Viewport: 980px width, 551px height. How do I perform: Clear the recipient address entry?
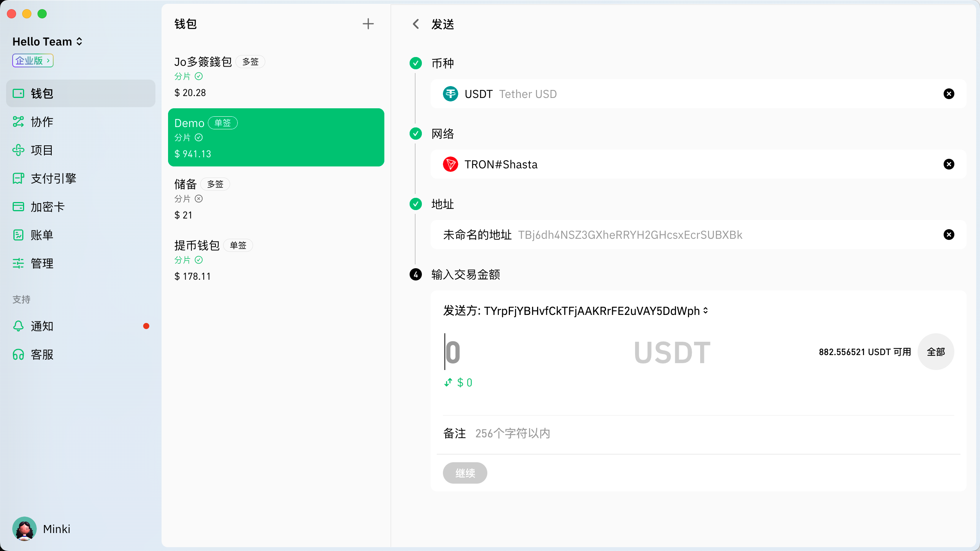coord(949,235)
